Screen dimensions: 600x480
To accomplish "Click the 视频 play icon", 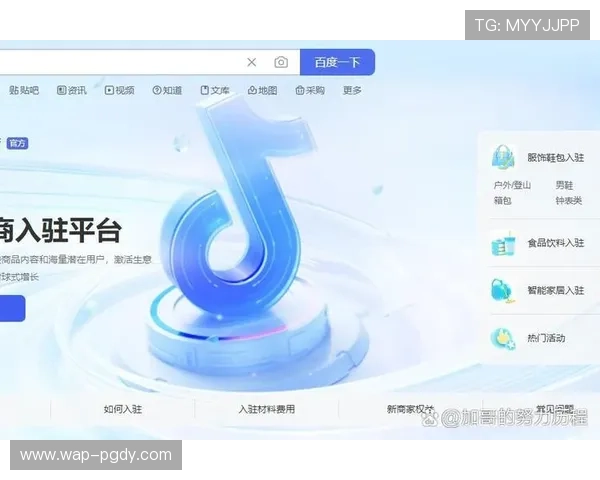I will tap(109, 90).
